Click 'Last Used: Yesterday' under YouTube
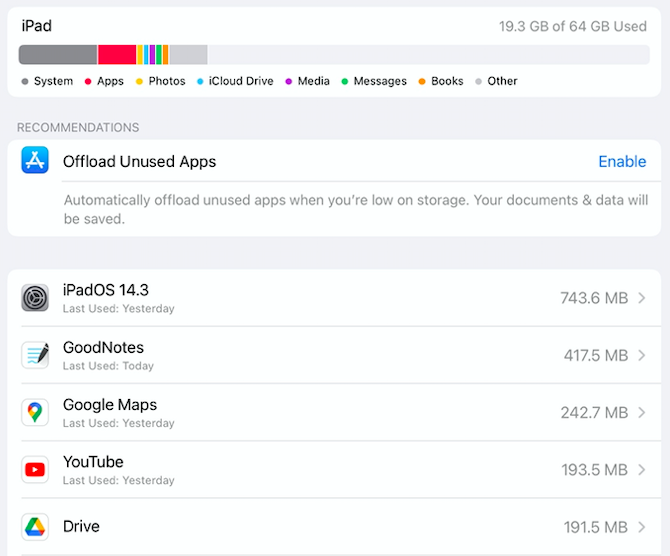This screenshot has height=556, width=670. tap(118, 480)
